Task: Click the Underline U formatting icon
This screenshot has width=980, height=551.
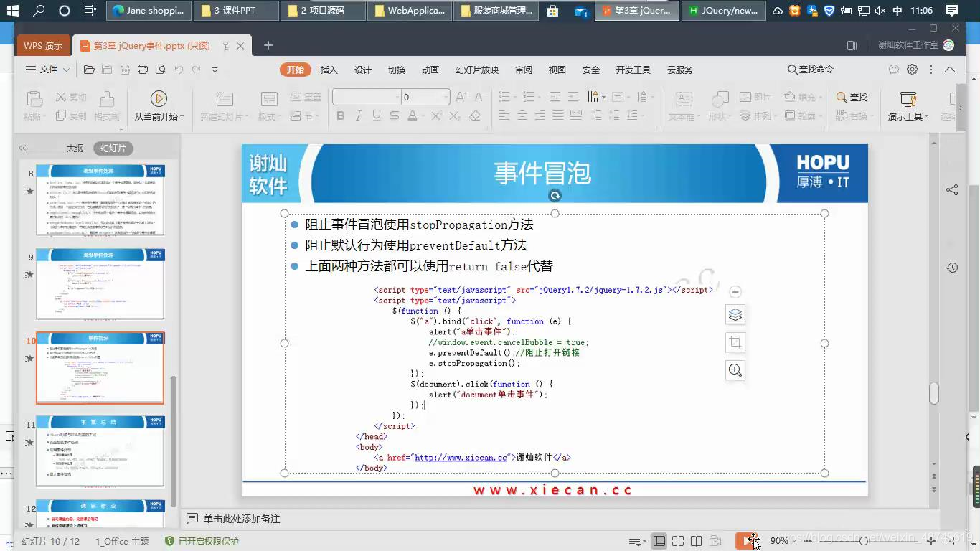Action: coord(377,116)
